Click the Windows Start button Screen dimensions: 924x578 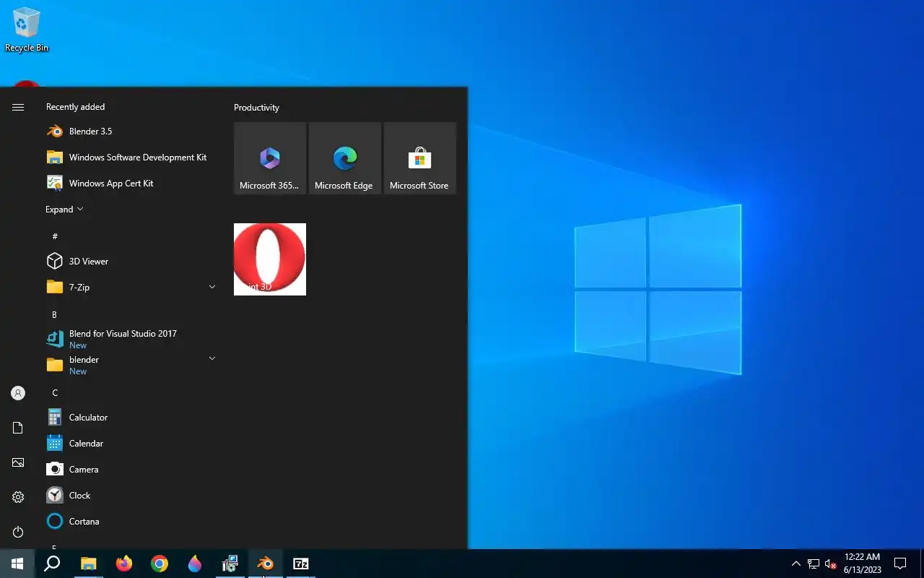17,564
